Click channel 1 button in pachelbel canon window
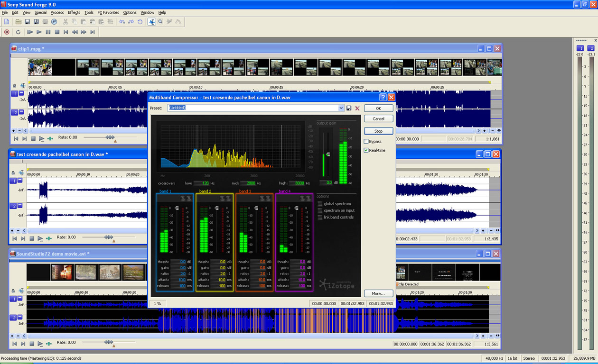 14,181
